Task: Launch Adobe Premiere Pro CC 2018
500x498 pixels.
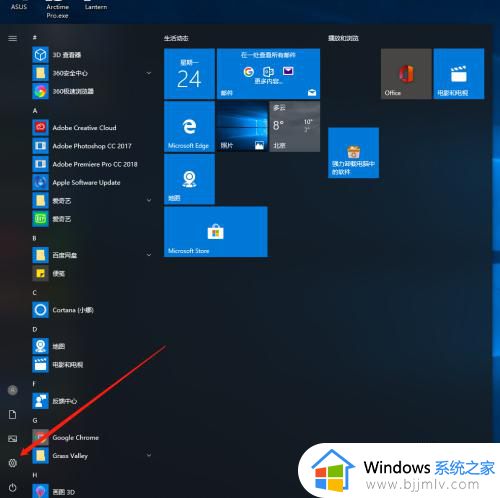Action: point(92,164)
